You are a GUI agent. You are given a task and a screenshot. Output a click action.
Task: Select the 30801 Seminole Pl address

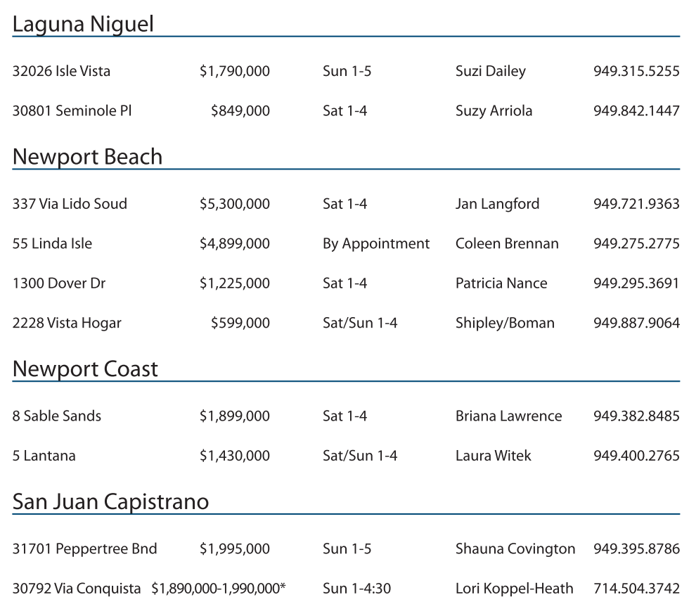[x=72, y=110]
